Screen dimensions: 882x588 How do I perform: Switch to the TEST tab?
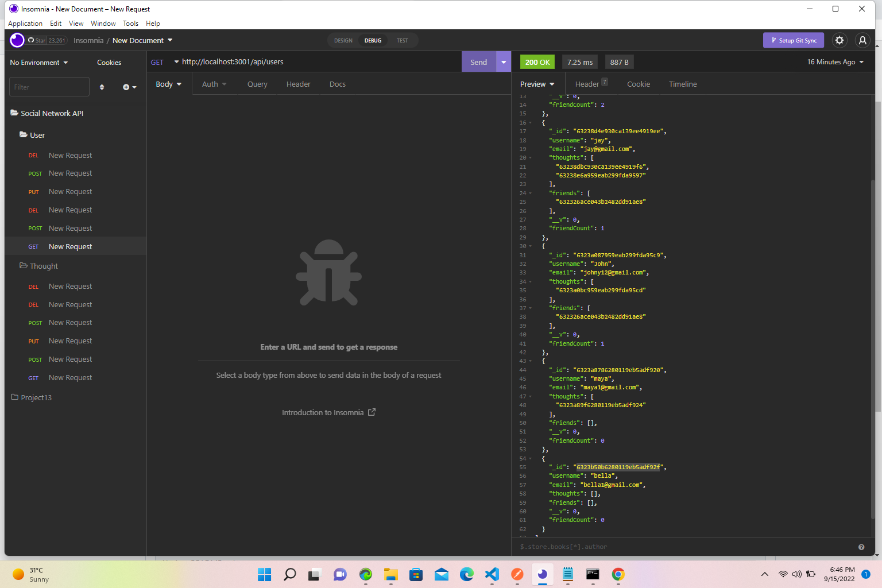pyautogui.click(x=403, y=40)
